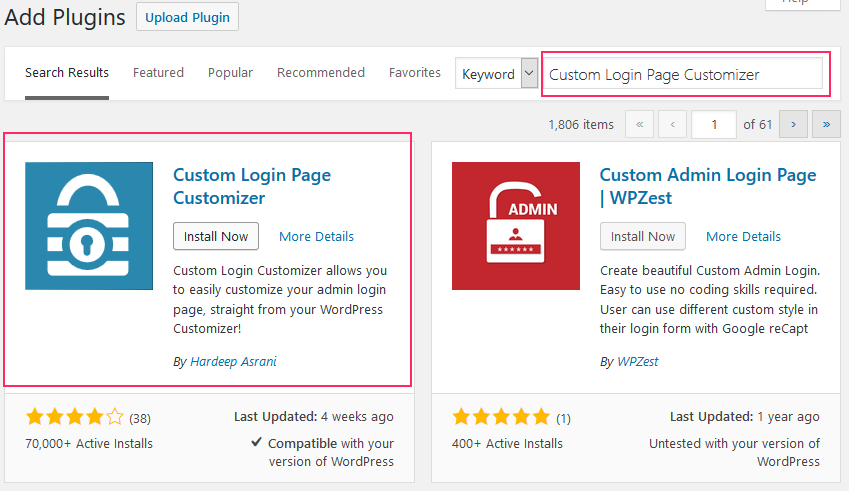Open the Search Results tab
Screen dimensions: 849x491
coord(67,73)
